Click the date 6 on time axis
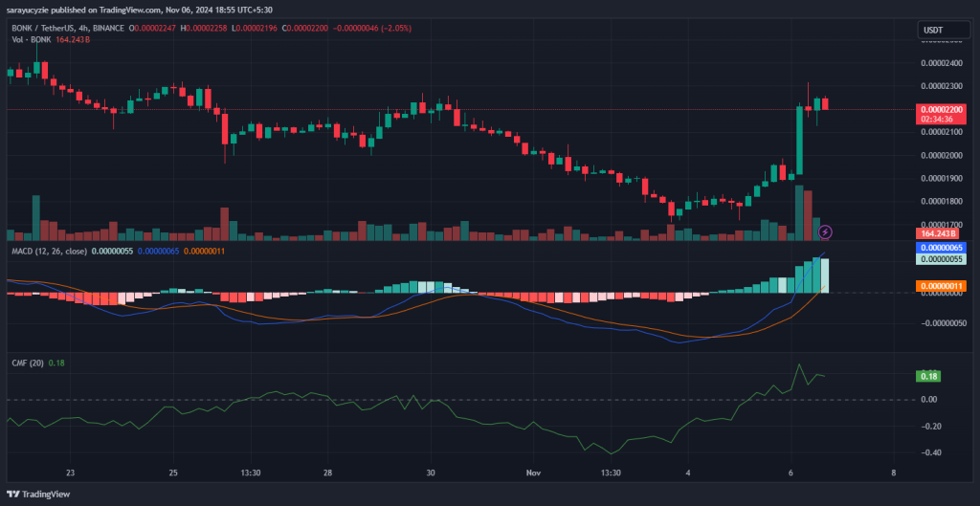This screenshot has height=506, width=980. tap(791, 473)
